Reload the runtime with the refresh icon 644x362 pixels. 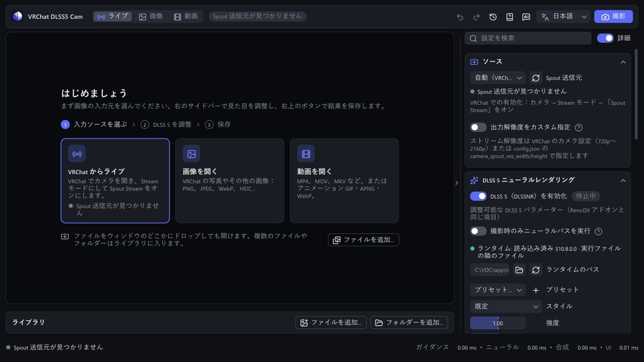pos(536,270)
